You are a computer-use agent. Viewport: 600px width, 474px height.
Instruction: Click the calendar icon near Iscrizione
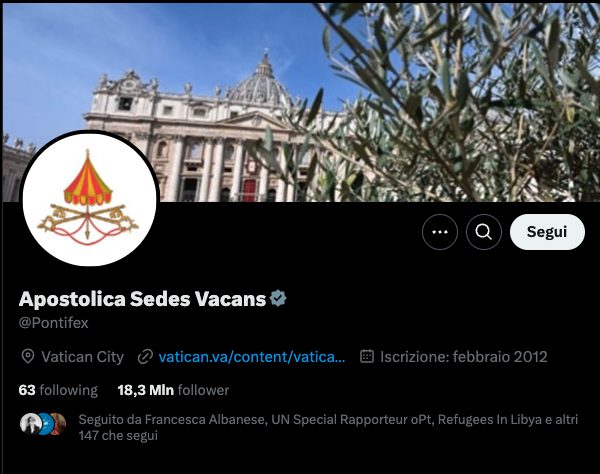[x=367, y=356]
